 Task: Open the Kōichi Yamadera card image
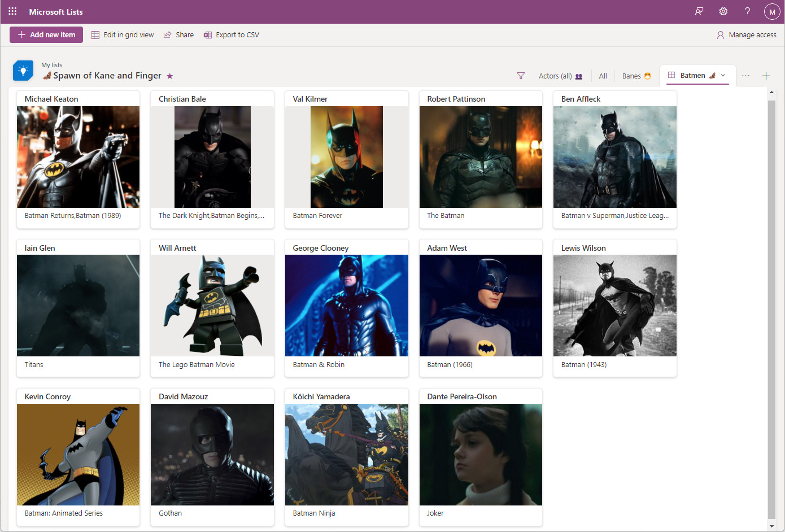tap(347, 455)
